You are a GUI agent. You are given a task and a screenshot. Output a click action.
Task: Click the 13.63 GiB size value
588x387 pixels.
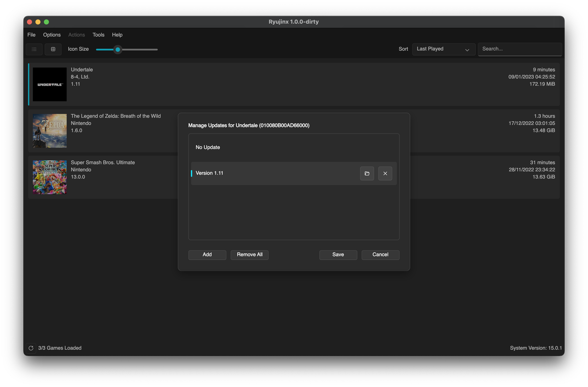pos(543,177)
